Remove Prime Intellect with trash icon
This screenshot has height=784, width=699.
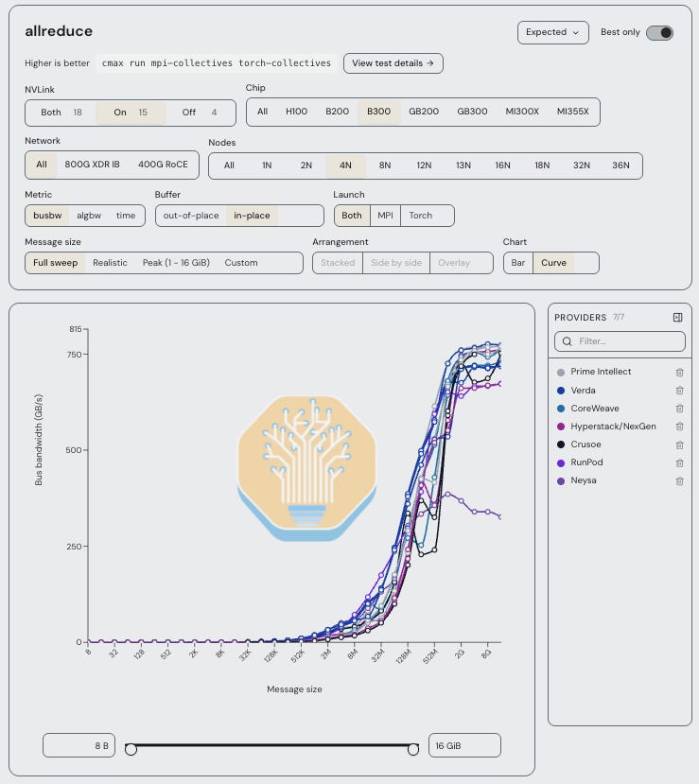click(x=679, y=372)
